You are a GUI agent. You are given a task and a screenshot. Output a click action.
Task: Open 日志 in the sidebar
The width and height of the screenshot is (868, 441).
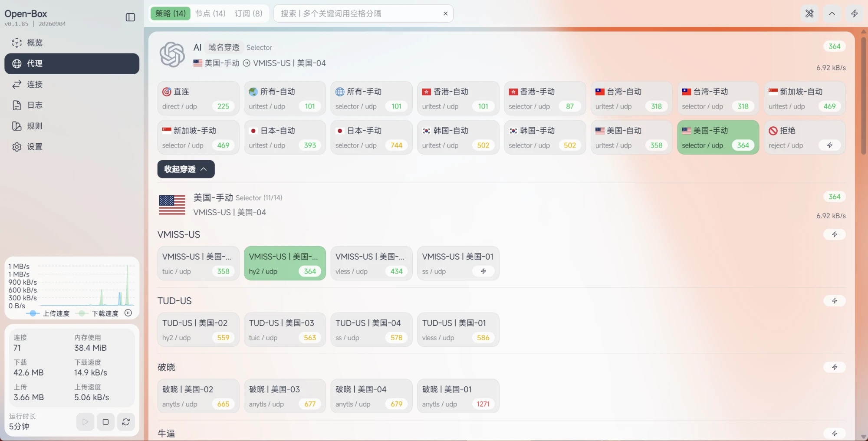click(x=72, y=105)
